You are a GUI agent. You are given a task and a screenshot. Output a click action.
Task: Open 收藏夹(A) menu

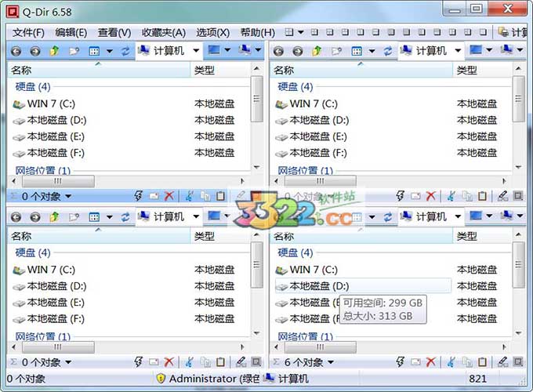[x=164, y=33]
